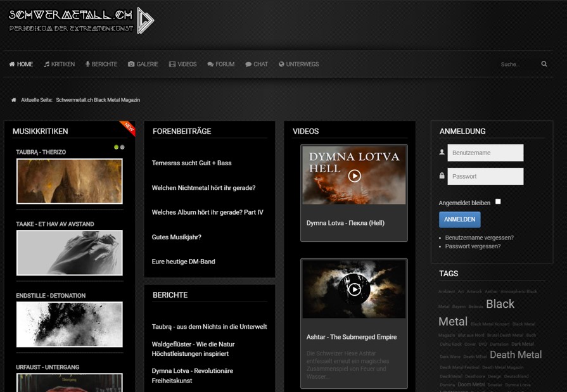
Task: Open the Unterwegs menu item
Action: [298, 65]
